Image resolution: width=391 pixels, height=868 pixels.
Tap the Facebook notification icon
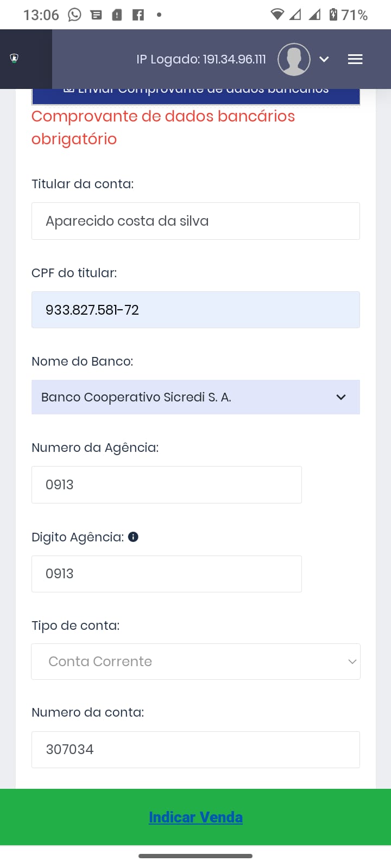(x=138, y=15)
